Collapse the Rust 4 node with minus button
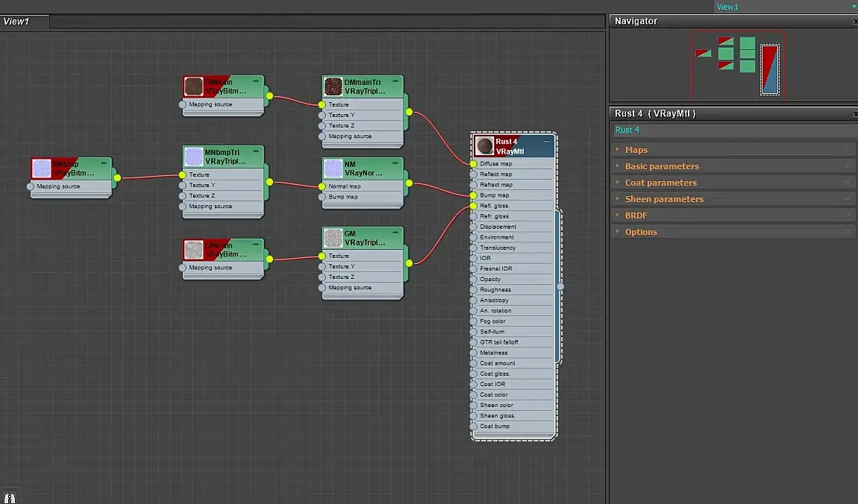858x504 pixels. [547, 140]
